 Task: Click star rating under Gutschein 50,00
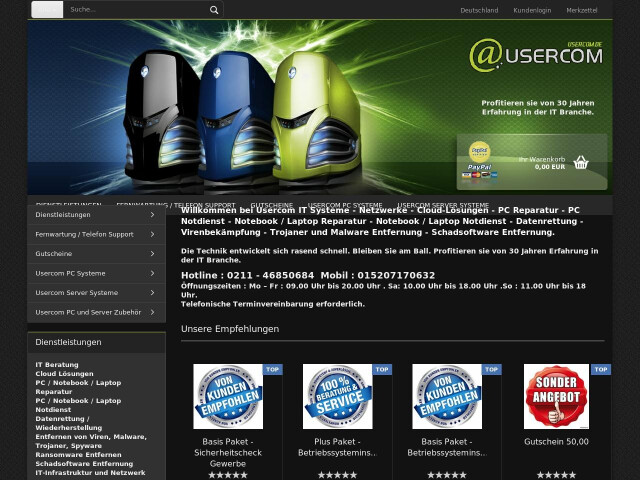click(x=556, y=475)
